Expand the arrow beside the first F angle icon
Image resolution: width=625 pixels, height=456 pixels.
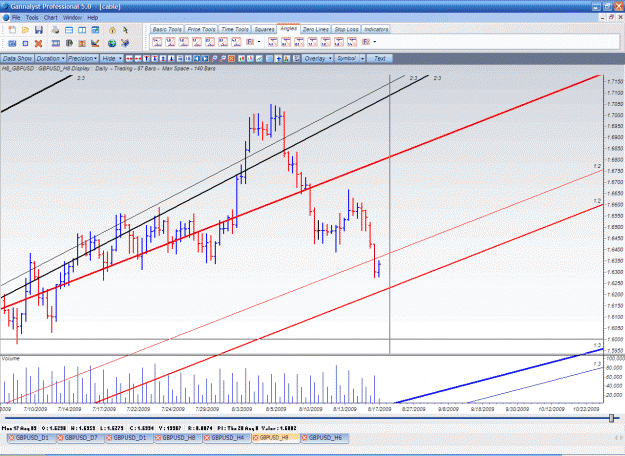259,42
